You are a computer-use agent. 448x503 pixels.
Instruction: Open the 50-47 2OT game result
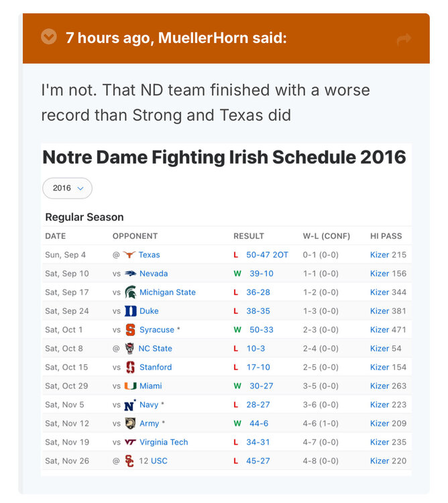coord(267,255)
